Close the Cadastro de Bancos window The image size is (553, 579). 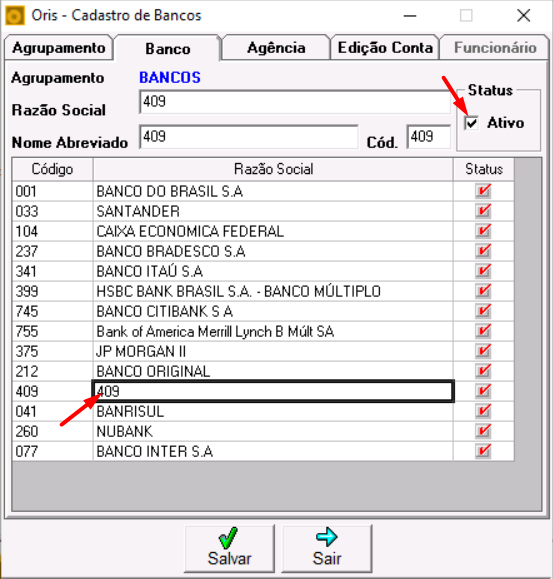point(523,16)
